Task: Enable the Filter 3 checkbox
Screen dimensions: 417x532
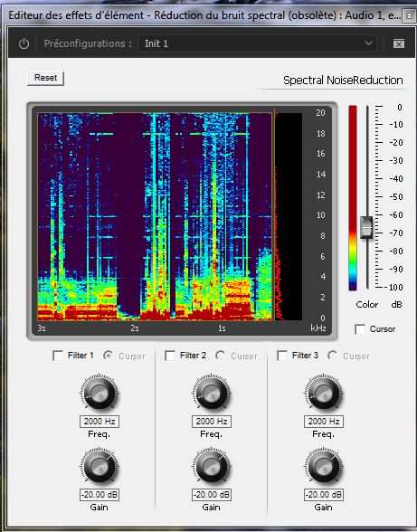Action: tap(282, 356)
